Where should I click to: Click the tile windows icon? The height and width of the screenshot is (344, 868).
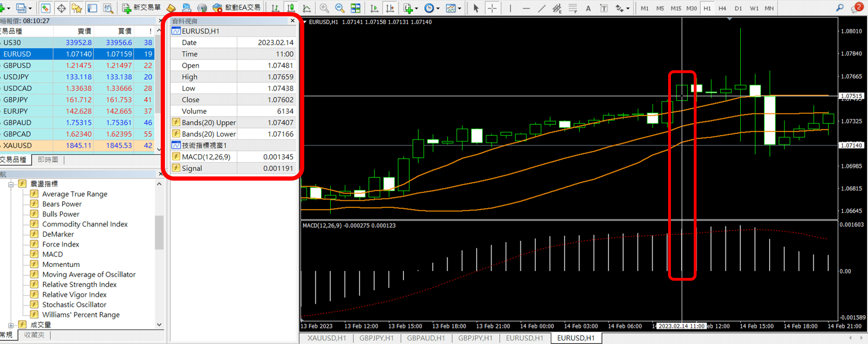tap(355, 8)
